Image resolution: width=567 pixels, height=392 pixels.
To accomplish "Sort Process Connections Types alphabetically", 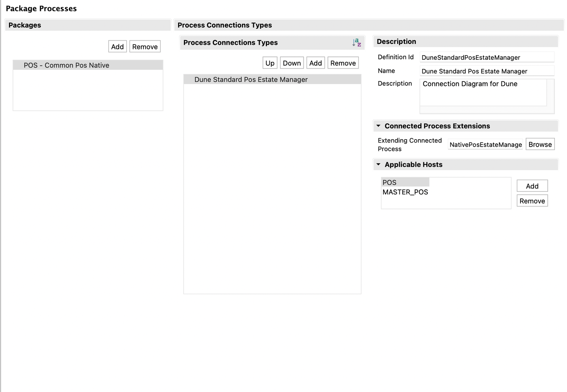I will coord(357,42).
